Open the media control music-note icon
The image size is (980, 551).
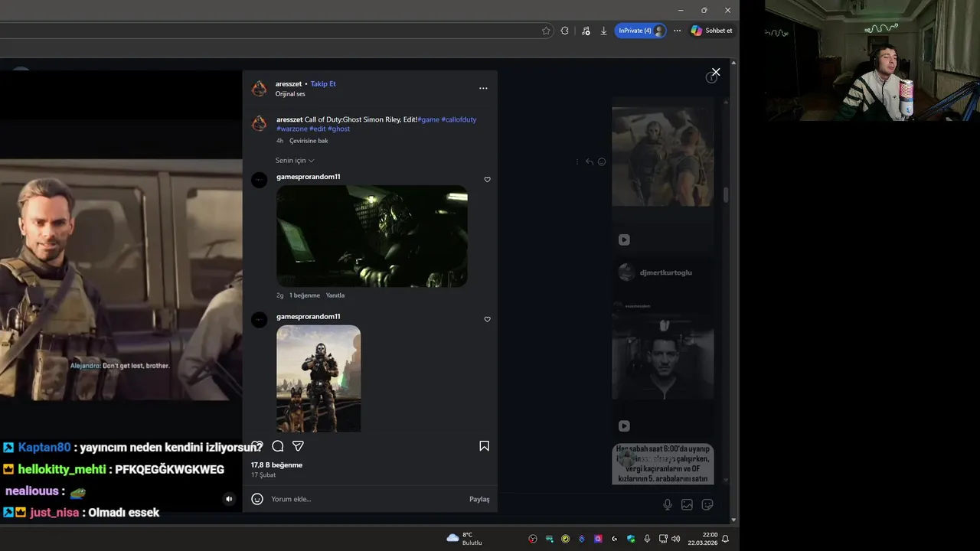586,31
